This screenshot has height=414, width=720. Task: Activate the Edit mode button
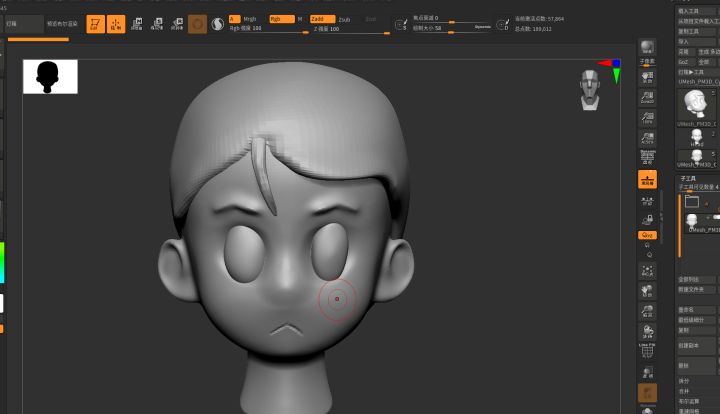(x=95, y=25)
